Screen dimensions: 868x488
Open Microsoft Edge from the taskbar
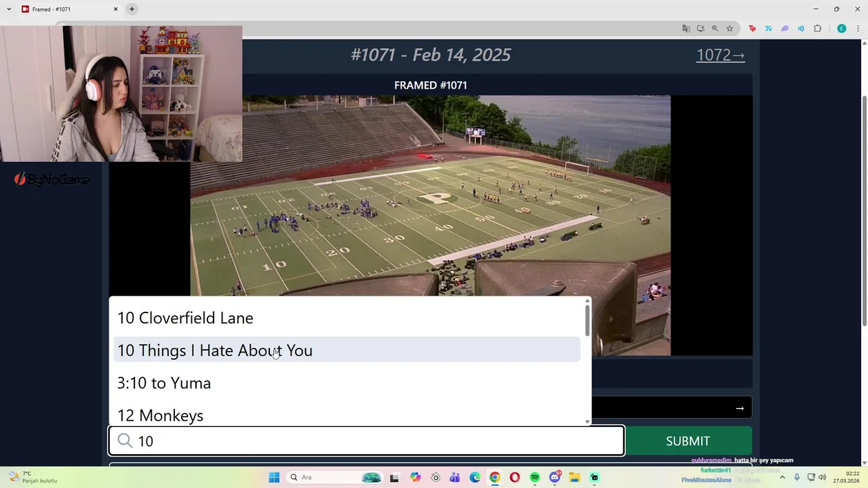point(475,477)
